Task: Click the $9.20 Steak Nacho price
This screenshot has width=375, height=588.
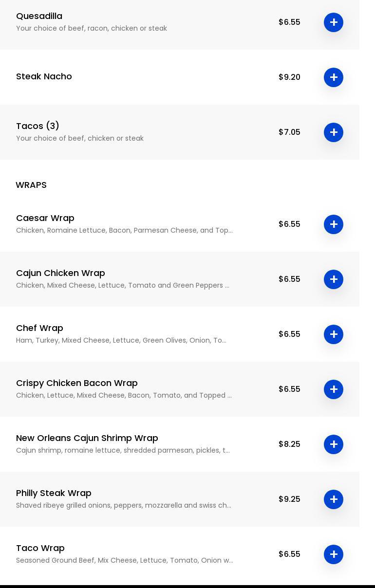Action: (x=289, y=77)
